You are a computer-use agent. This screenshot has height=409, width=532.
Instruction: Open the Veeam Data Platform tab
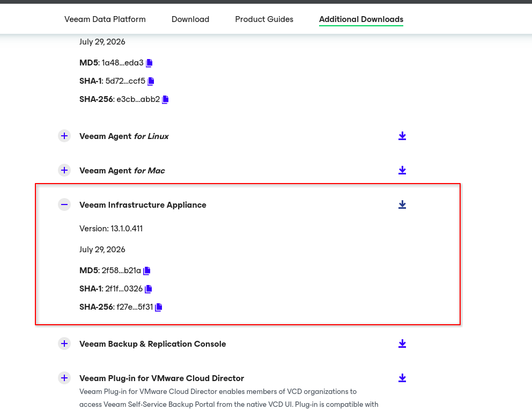point(105,19)
